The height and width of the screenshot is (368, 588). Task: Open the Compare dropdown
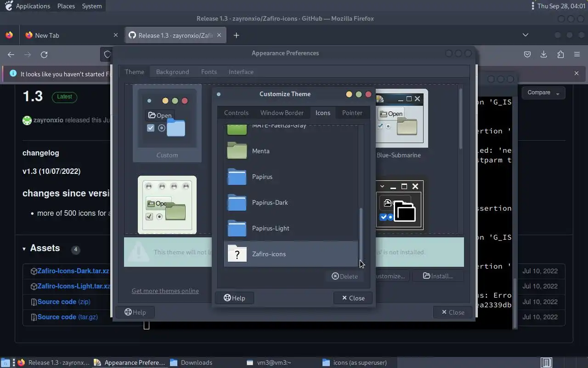[x=543, y=92]
